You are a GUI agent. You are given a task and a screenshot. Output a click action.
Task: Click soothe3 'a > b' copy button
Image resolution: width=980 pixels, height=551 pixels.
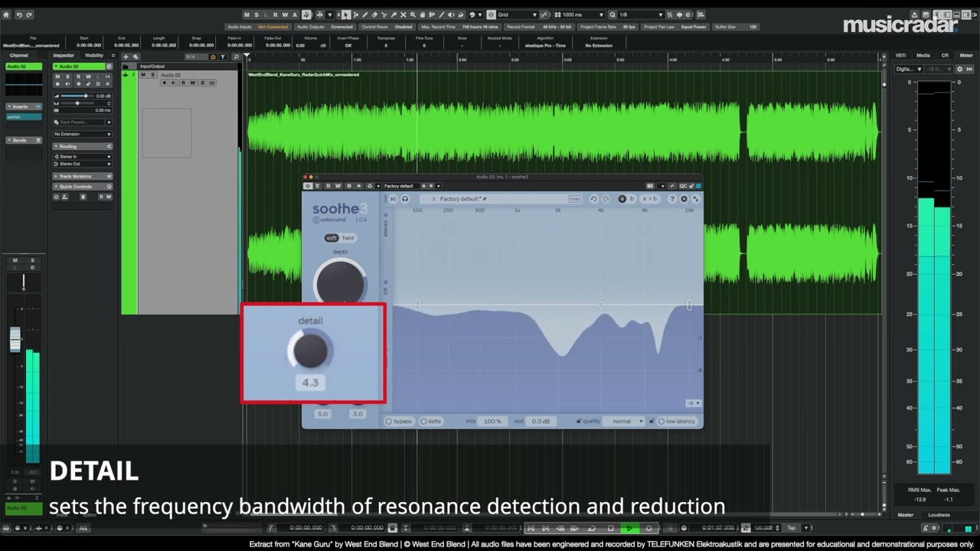point(650,199)
